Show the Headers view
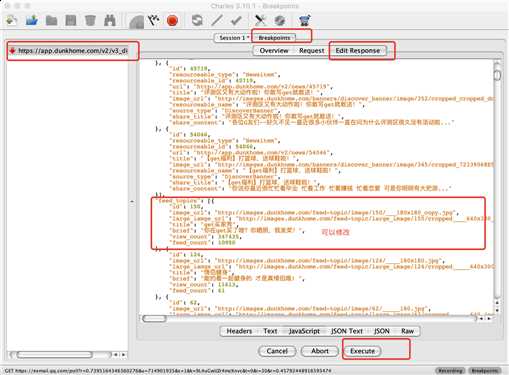Screen dimensions: 509x375 (239, 331)
